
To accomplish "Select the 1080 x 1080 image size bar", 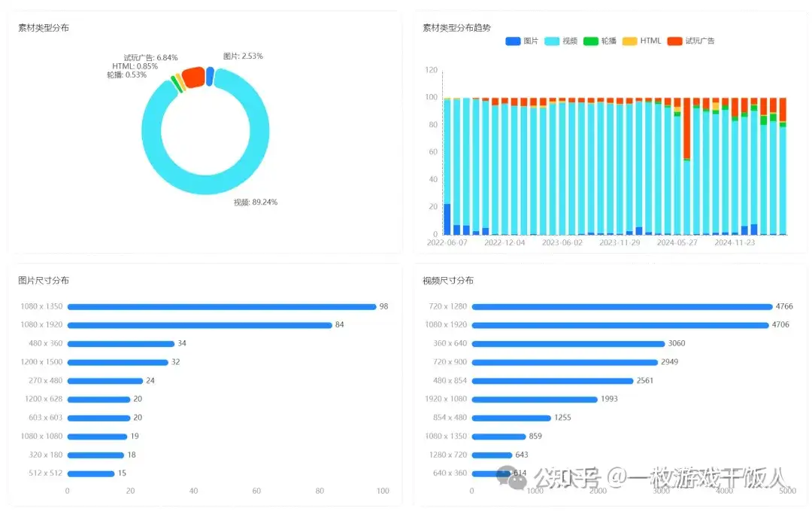I will tap(97, 436).
